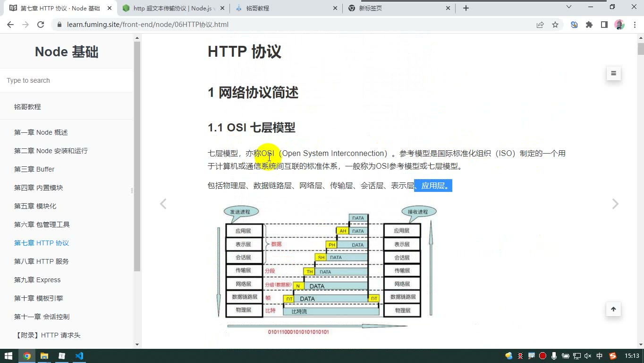Open chapter 第六章 包管理工具
This screenshot has width=644, height=363.
click(42, 225)
